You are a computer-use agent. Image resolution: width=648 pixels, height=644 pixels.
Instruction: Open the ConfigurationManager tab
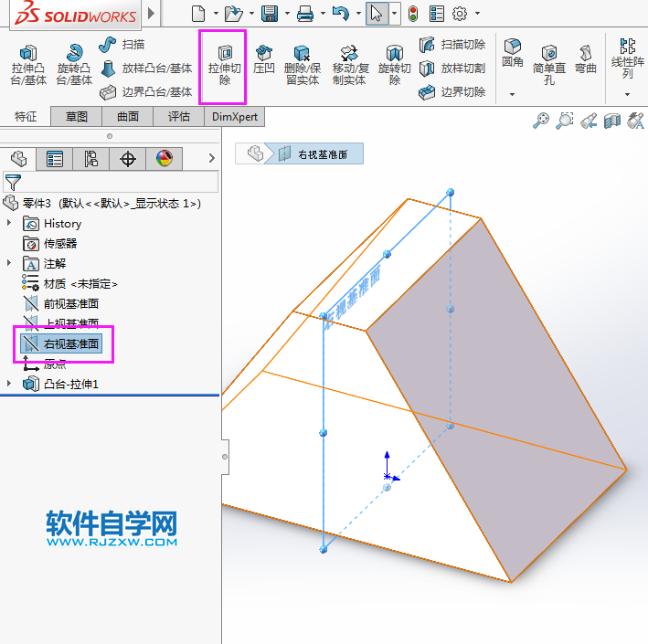click(x=90, y=159)
